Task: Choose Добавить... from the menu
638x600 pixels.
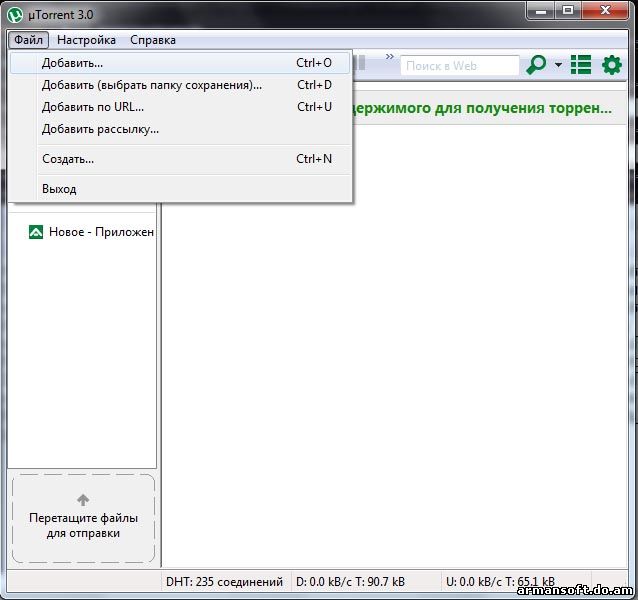Action: pyautogui.click(x=179, y=63)
